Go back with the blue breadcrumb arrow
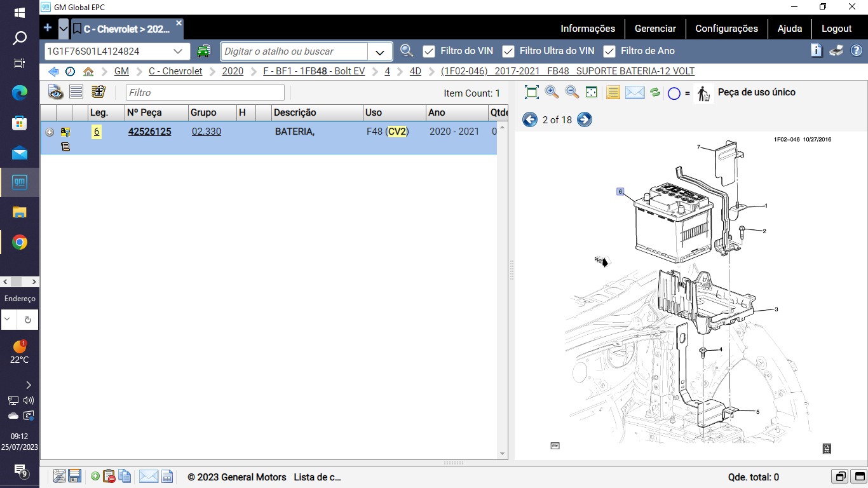The height and width of the screenshot is (488, 868). click(x=53, y=72)
